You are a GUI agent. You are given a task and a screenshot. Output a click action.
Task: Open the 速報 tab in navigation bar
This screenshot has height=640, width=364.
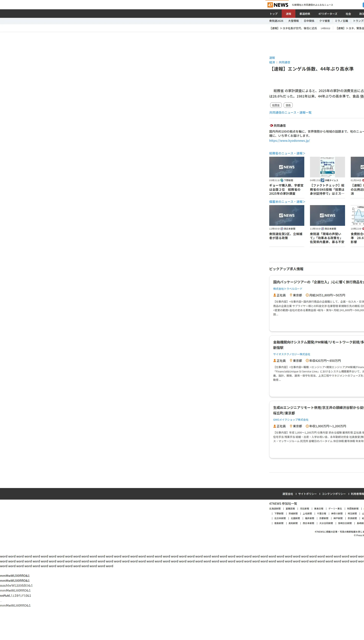288,14
